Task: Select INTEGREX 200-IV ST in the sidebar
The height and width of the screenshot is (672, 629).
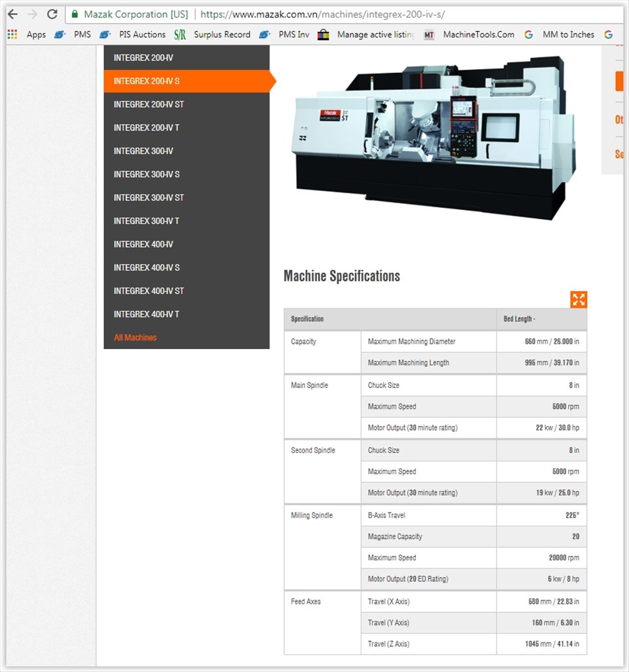Action: (x=186, y=104)
